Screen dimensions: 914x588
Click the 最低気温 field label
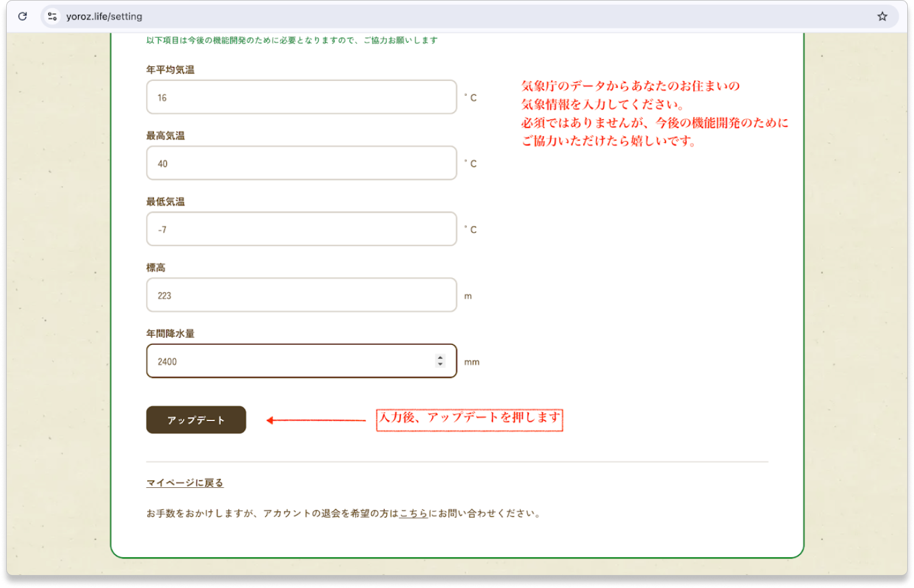pyautogui.click(x=165, y=202)
